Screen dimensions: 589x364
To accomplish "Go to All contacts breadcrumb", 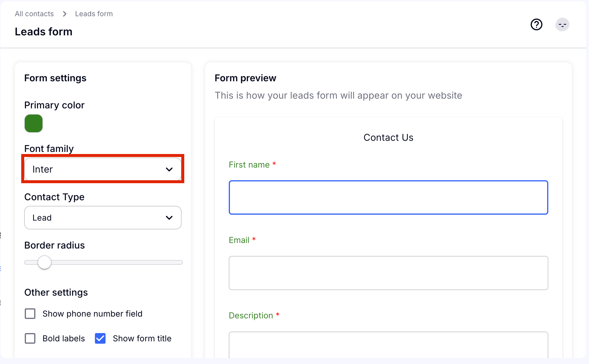I will click(x=34, y=14).
